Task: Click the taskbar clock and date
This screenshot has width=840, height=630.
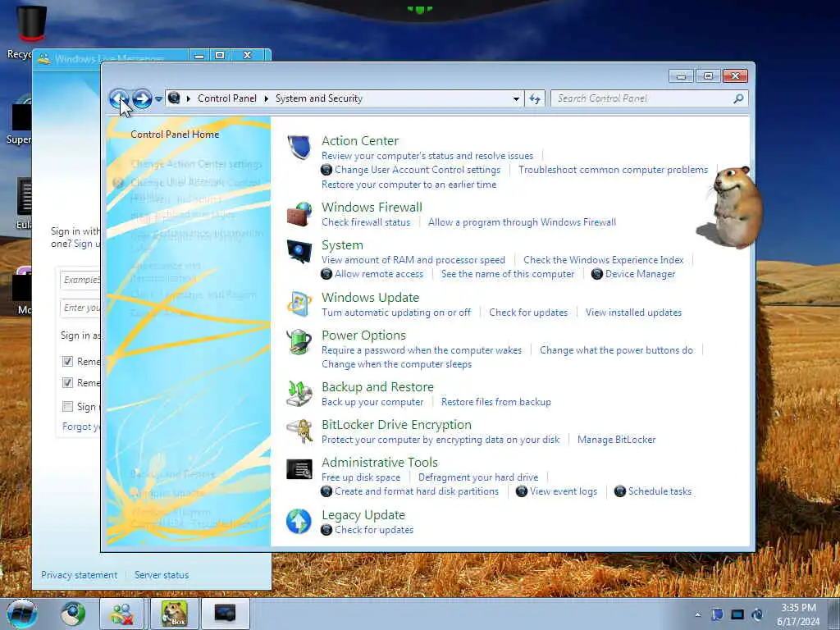Action: [x=798, y=614]
